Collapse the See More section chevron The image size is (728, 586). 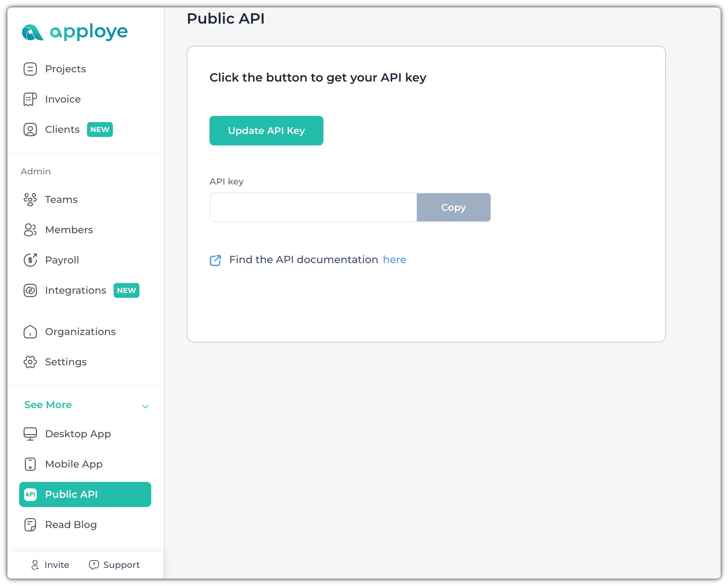[x=145, y=406]
